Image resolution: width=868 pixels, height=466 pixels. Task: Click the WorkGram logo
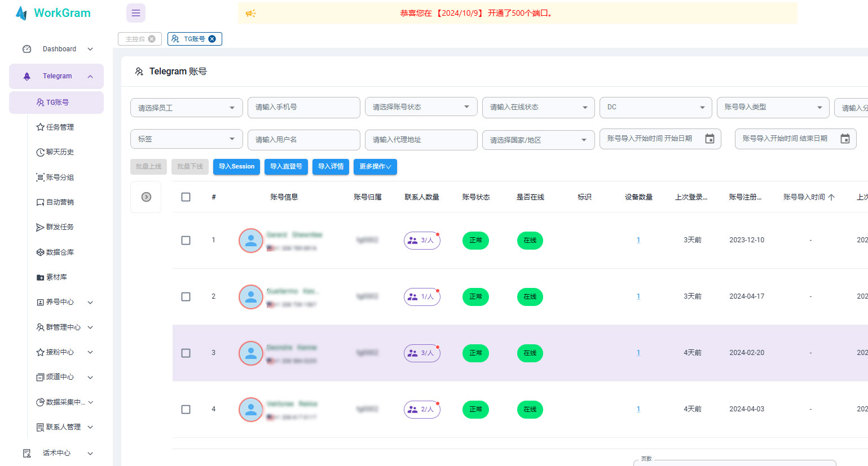[x=53, y=13]
